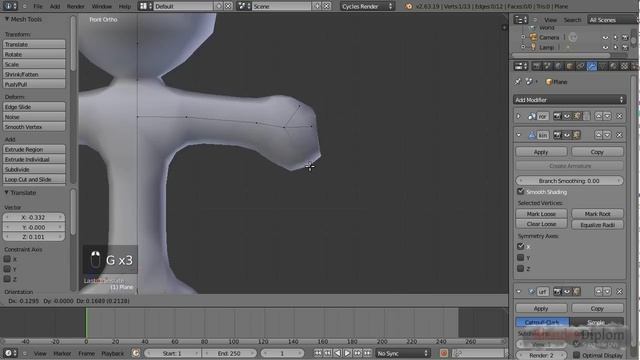Click the scene browse icon
Screen dimensions: 640x360
point(244,6)
